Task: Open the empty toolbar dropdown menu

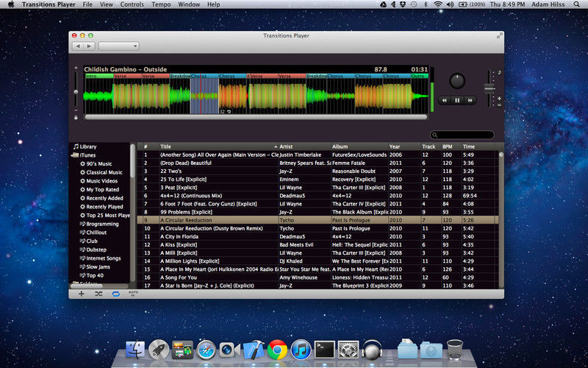Action: (118, 46)
